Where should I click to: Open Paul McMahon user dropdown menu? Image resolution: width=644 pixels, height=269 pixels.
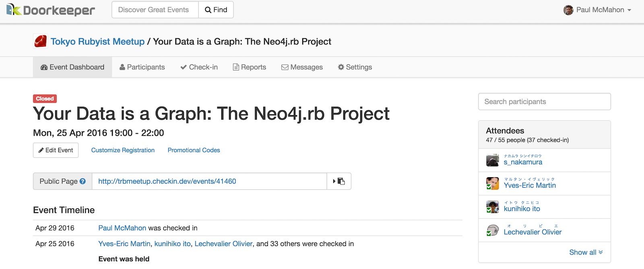click(x=597, y=10)
